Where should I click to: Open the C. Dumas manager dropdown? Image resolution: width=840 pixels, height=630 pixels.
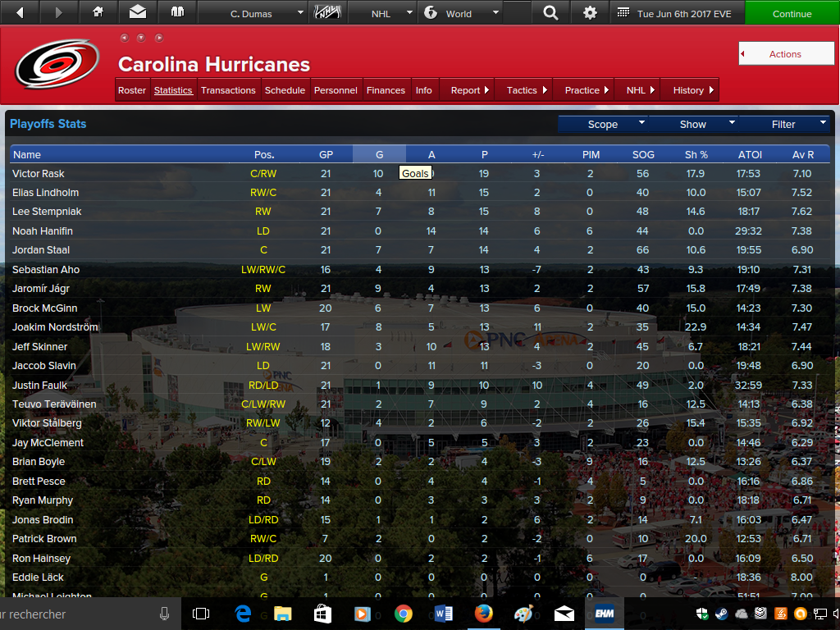253,13
